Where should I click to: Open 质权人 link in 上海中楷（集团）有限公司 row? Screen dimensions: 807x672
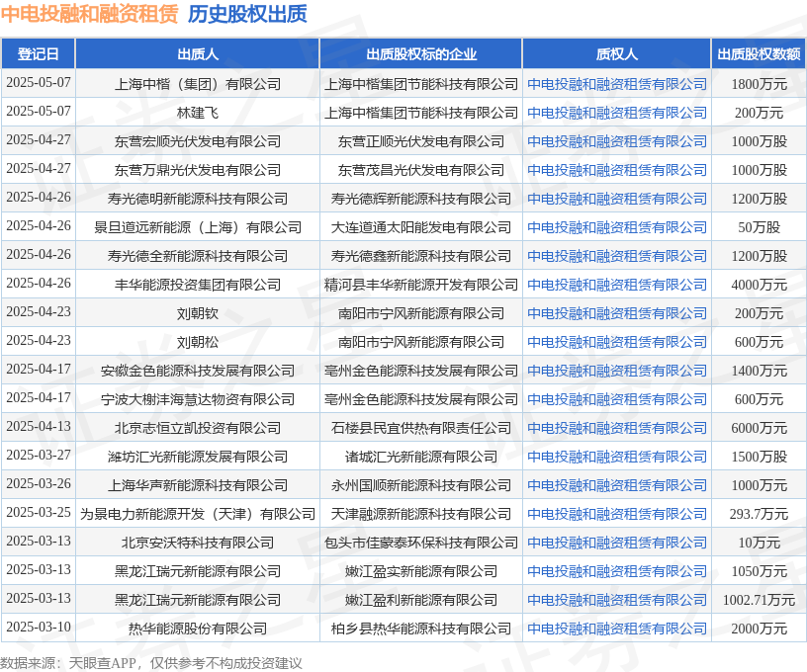click(616, 84)
